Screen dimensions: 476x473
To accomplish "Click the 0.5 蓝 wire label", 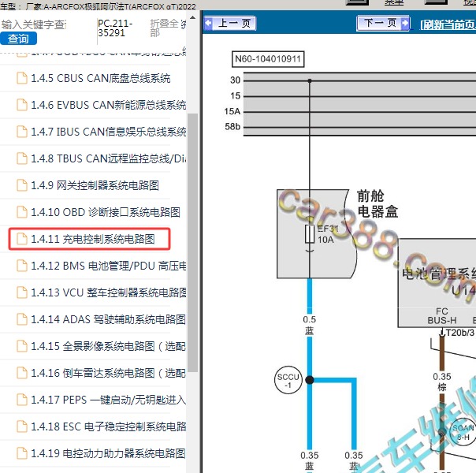I will tap(310, 325).
